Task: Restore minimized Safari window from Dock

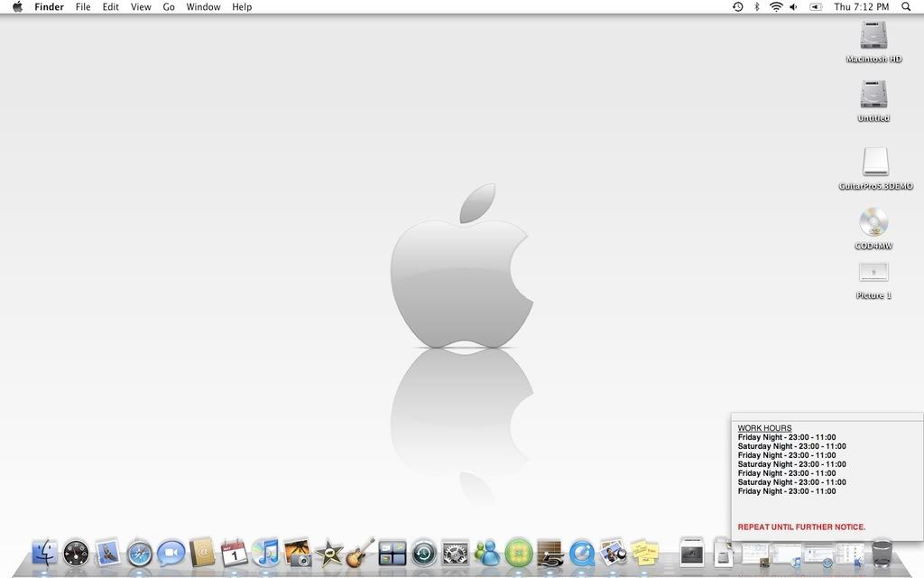Action: [818, 554]
